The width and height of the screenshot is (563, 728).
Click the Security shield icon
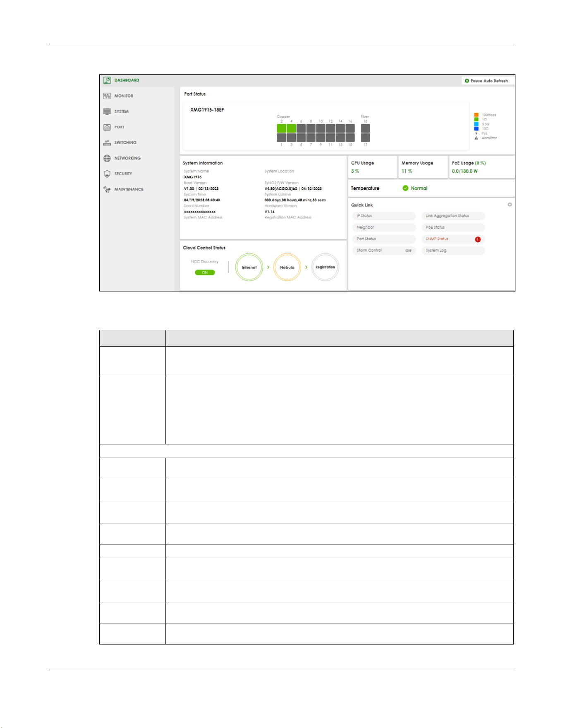point(107,174)
